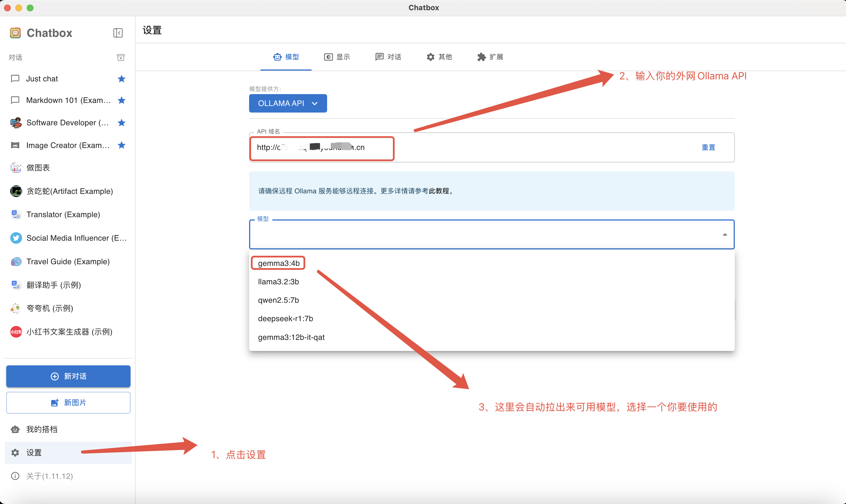Click the API 域名 input field

(476, 147)
